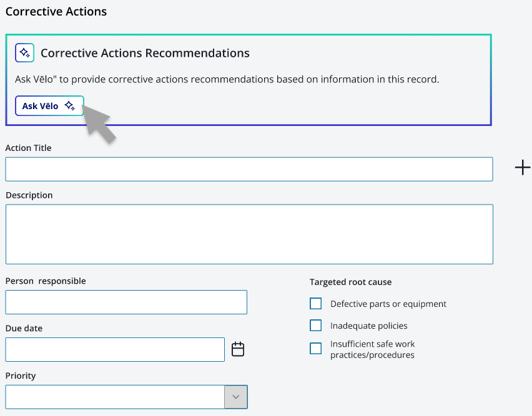The image size is (532, 416).
Task: Tick the Inadequate policies checkbox
Action: point(315,325)
